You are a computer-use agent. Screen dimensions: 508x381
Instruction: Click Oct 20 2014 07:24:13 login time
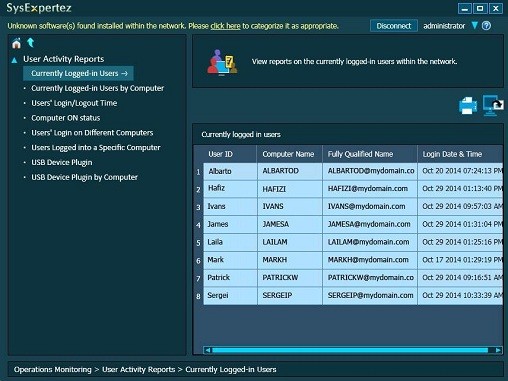(460, 171)
